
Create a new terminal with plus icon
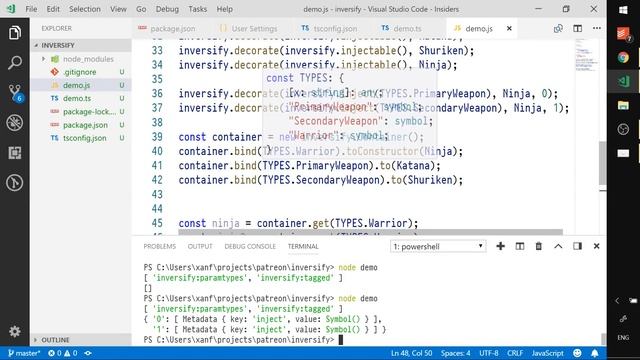[500, 246]
